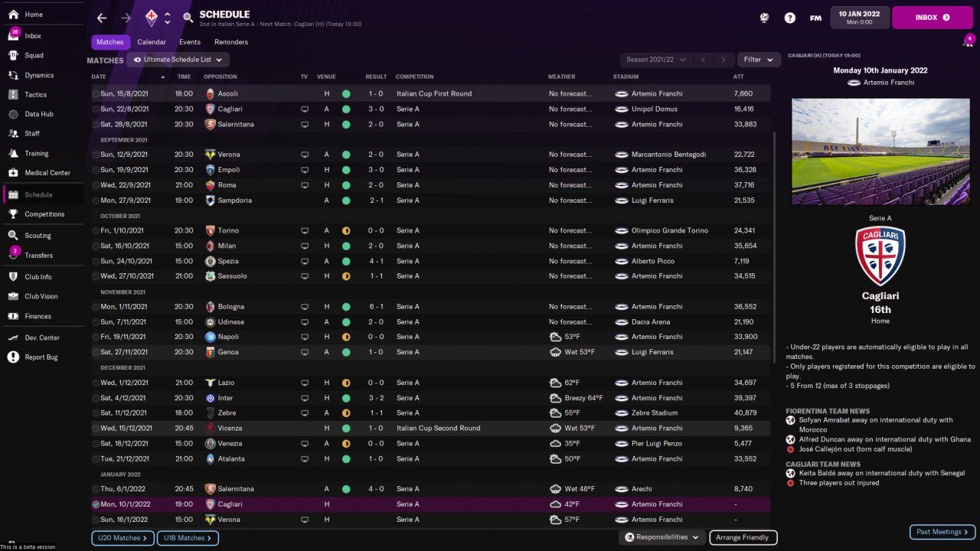Switch to the Reminders tab

231,42
